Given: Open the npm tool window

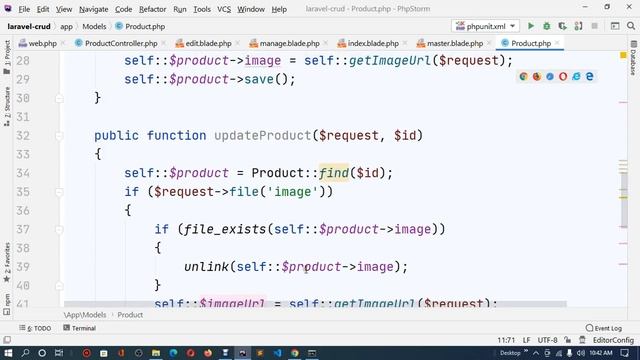Looking at the screenshot, I should pyautogui.click(x=7, y=304).
